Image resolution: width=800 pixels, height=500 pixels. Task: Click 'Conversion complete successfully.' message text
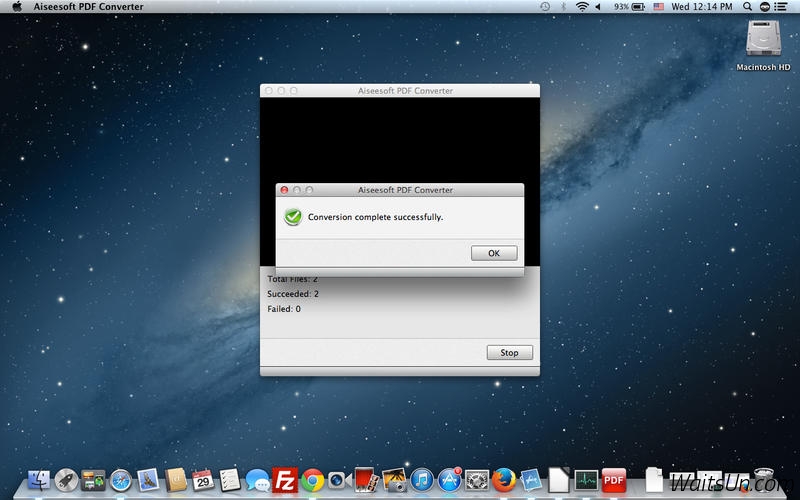(376, 217)
